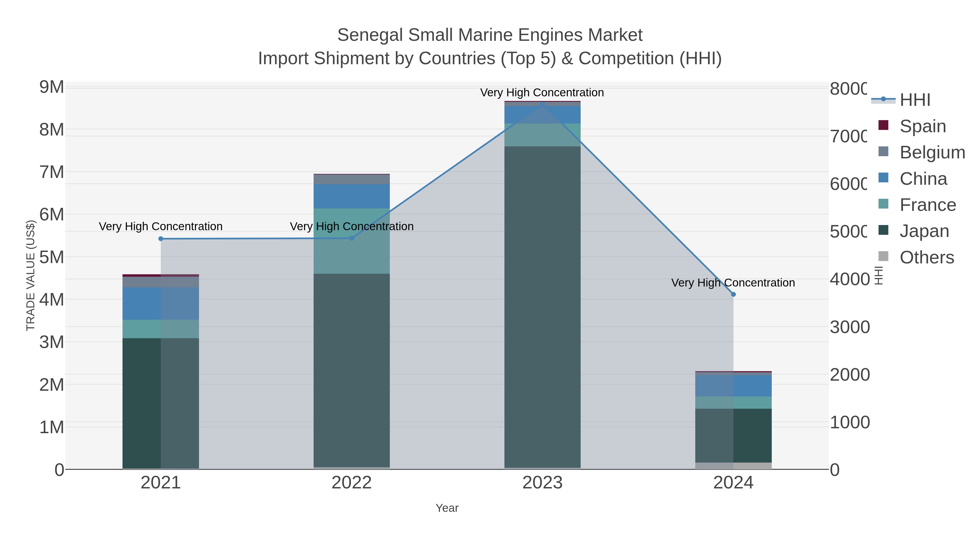980x551 pixels.
Task: Click the 5M left axis tick label
Action: [52, 257]
